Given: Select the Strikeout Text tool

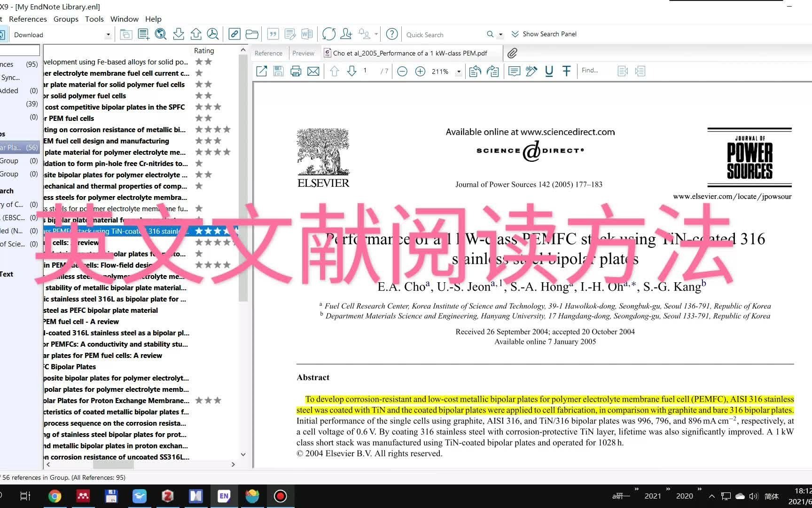Looking at the screenshot, I should pyautogui.click(x=566, y=71).
